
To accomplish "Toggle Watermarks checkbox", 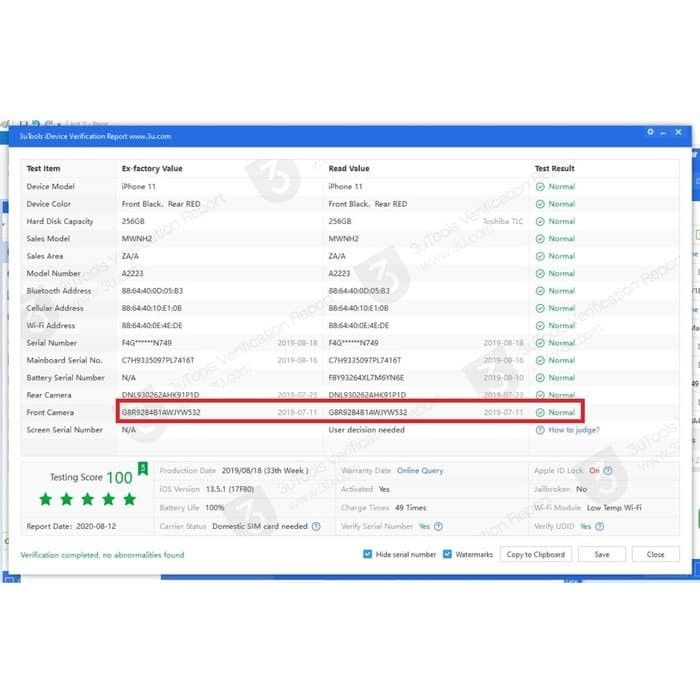I will tap(447, 554).
